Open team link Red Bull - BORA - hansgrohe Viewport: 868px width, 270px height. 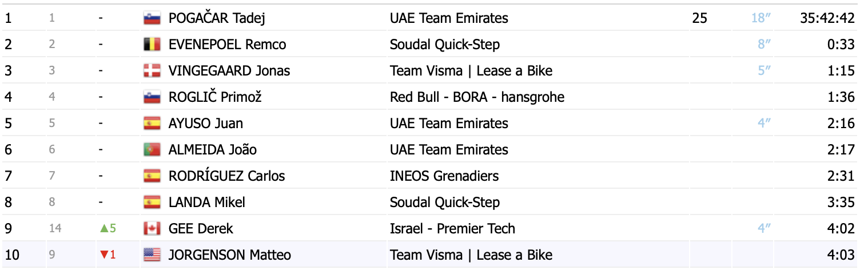(x=477, y=97)
